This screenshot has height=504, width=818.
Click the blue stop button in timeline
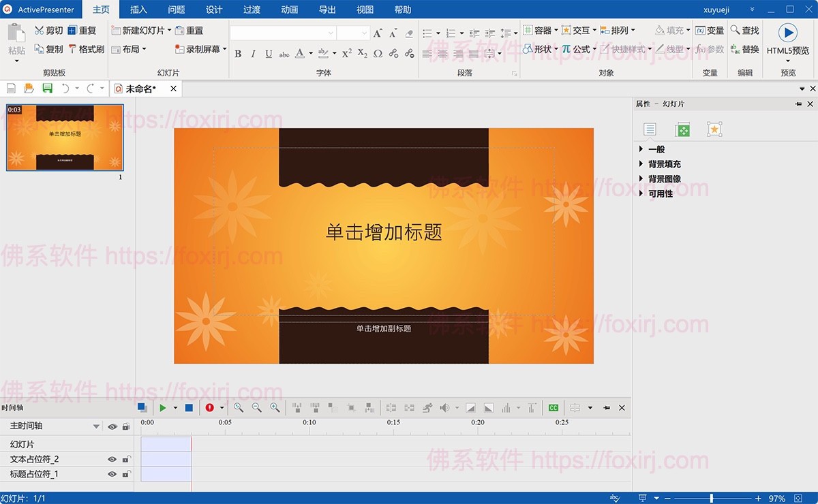point(189,407)
